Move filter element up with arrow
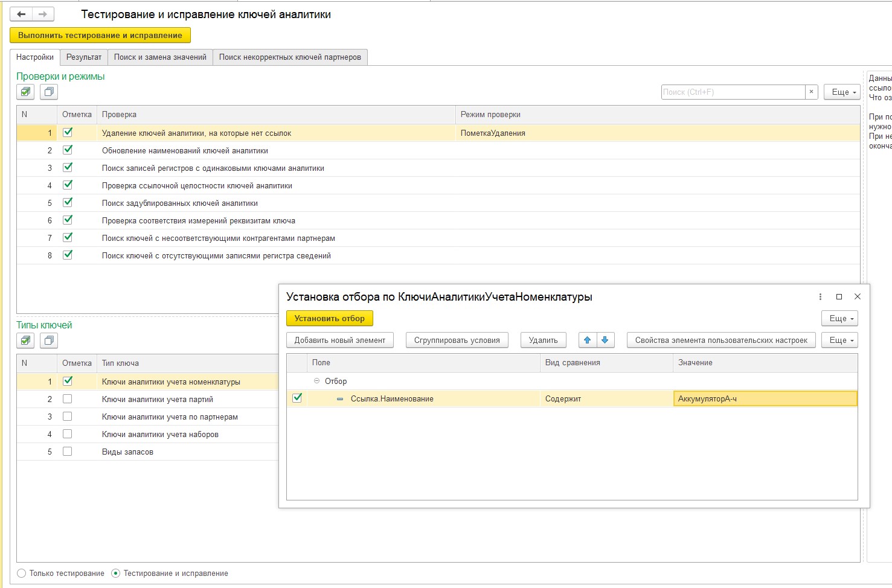This screenshot has width=892, height=588. pyautogui.click(x=587, y=340)
